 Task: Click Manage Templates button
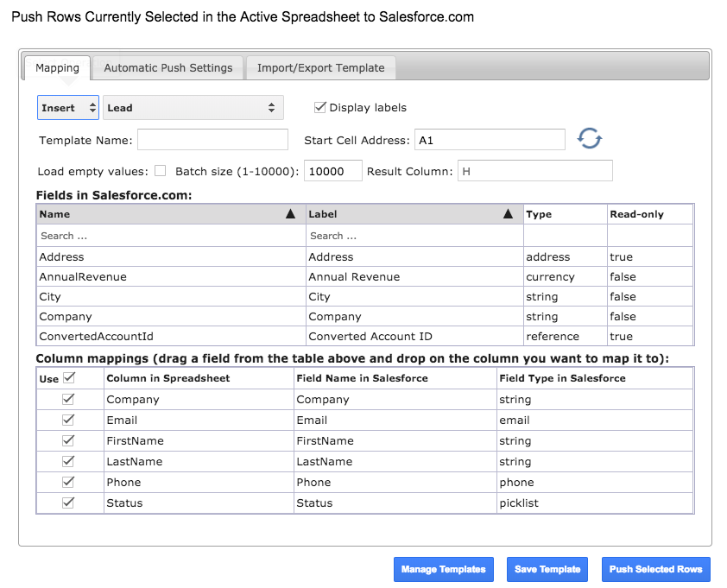click(443, 569)
